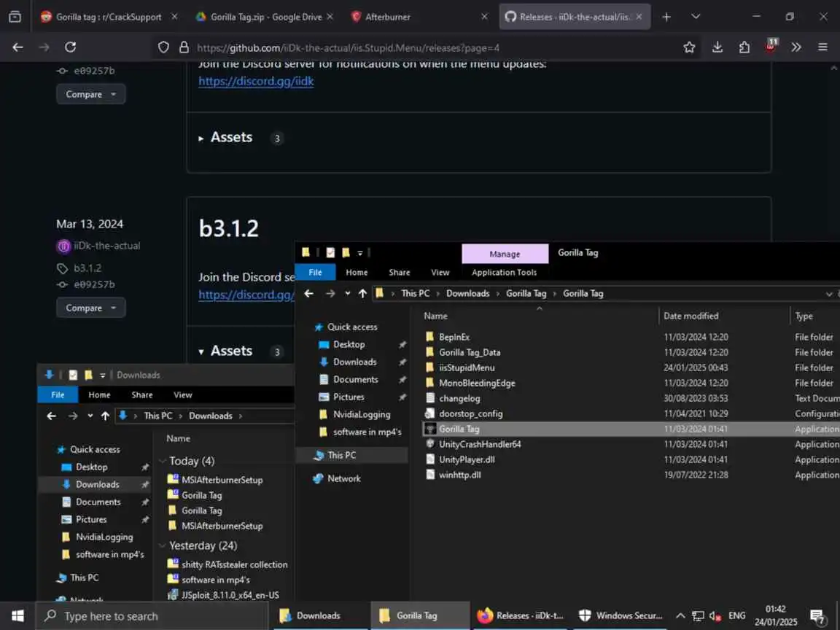This screenshot has width=840, height=630.
Task: Select the Gorilla Tag_Data folder
Action: click(470, 352)
